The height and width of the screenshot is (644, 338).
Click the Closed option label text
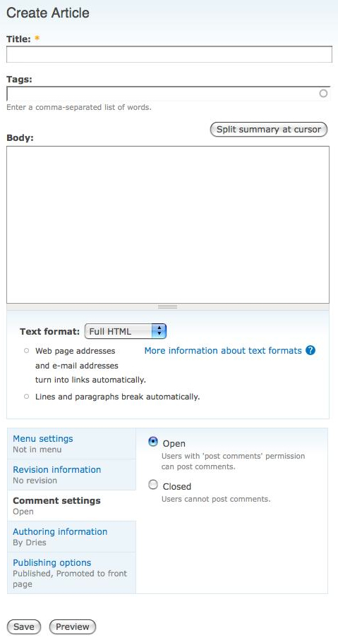tap(177, 486)
